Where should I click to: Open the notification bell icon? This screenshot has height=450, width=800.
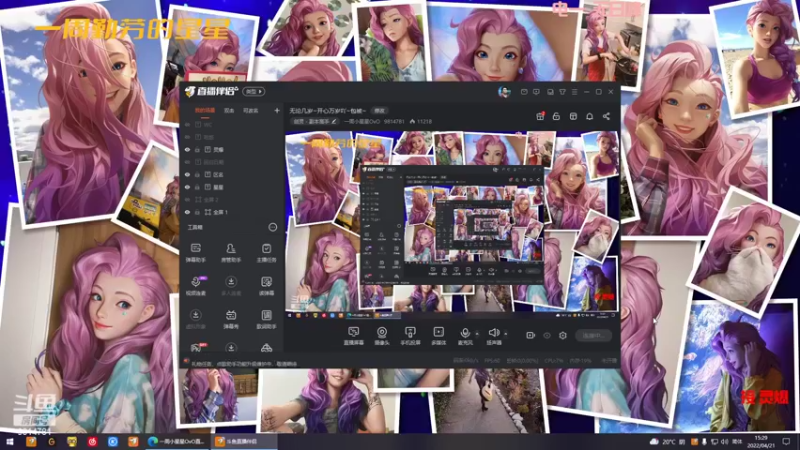click(x=589, y=116)
